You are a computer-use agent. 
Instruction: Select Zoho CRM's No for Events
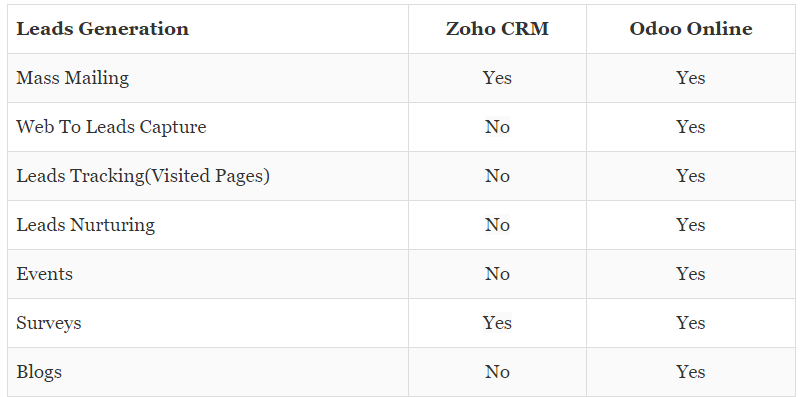[x=497, y=274]
